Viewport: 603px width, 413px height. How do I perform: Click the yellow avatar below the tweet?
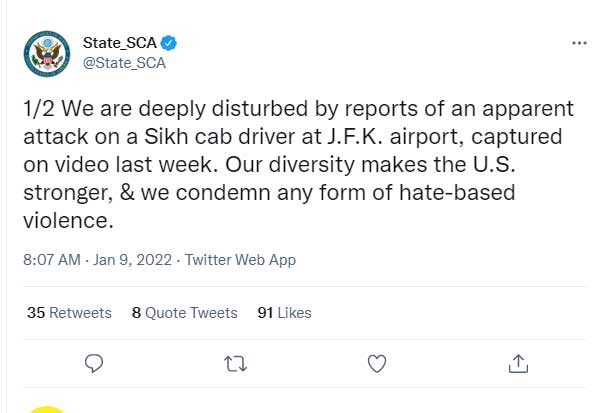coord(46,408)
